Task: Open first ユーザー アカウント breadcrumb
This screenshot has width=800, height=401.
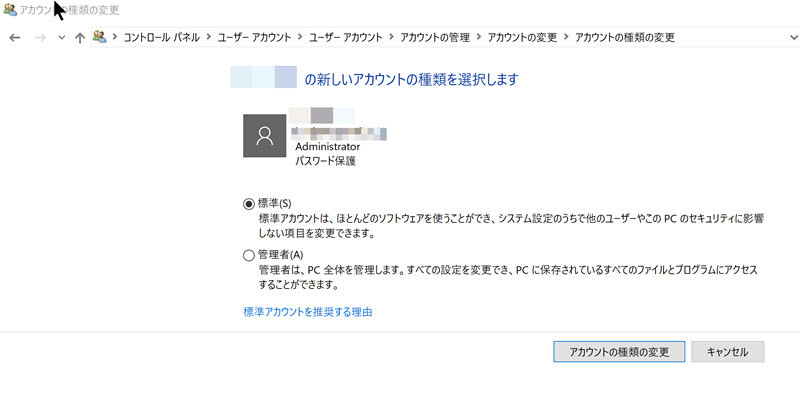Action: (255, 37)
